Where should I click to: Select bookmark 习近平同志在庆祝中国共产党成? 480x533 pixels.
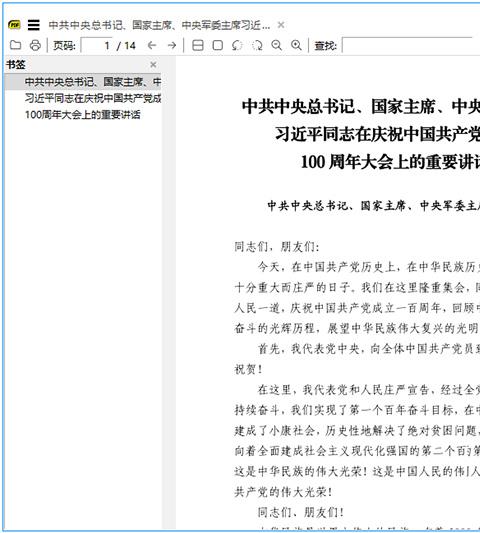pos(93,98)
